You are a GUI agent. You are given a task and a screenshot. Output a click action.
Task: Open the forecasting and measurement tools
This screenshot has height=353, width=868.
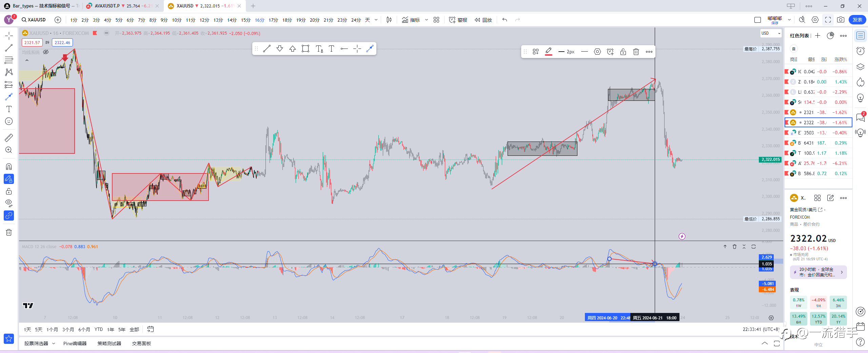9,85
